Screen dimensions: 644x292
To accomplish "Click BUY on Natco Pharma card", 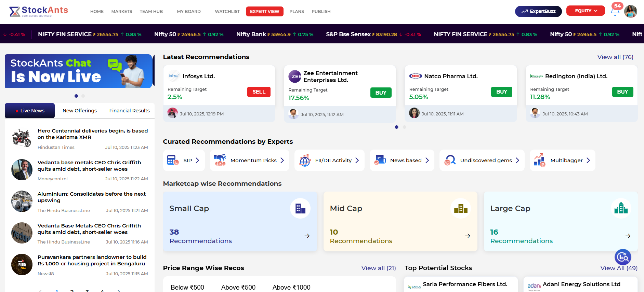I will point(502,92).
